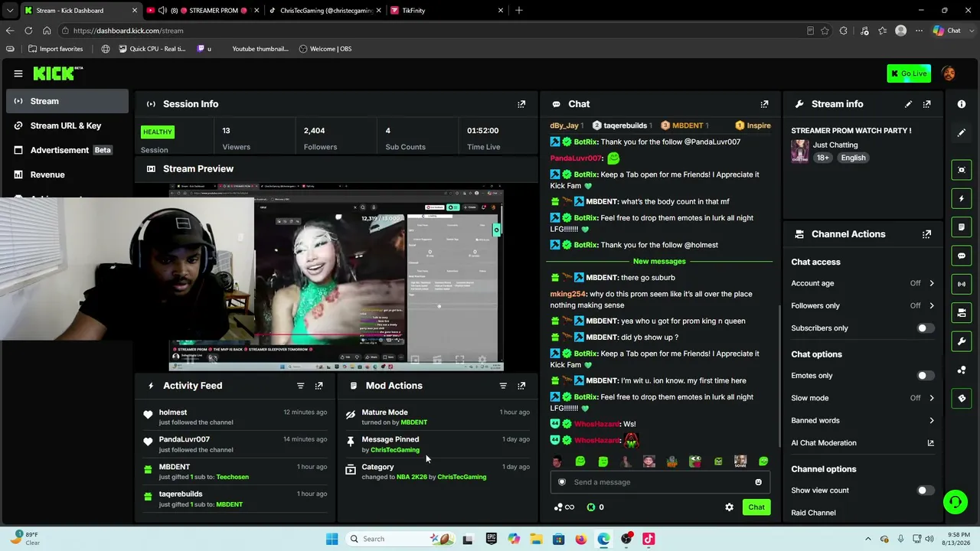Switch to ChrisTecGaming TikTok browser tab
The height and width of the screenshot is (551, 980).
[x=323, y=11]
